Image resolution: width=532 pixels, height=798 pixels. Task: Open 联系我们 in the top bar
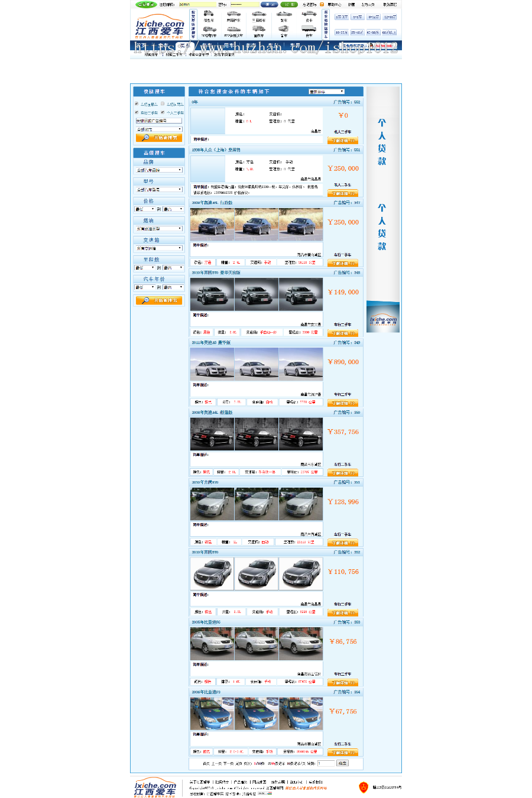[390, 4]
